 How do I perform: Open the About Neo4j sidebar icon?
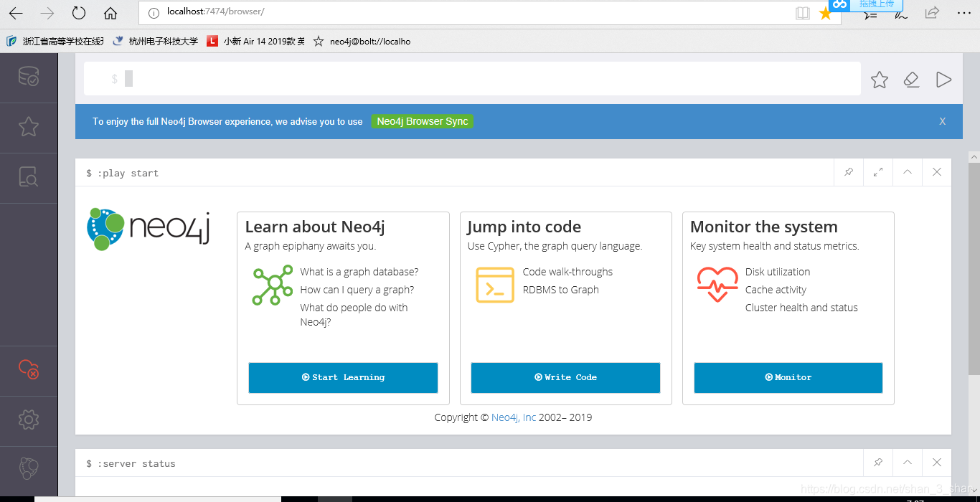[29, 468]
